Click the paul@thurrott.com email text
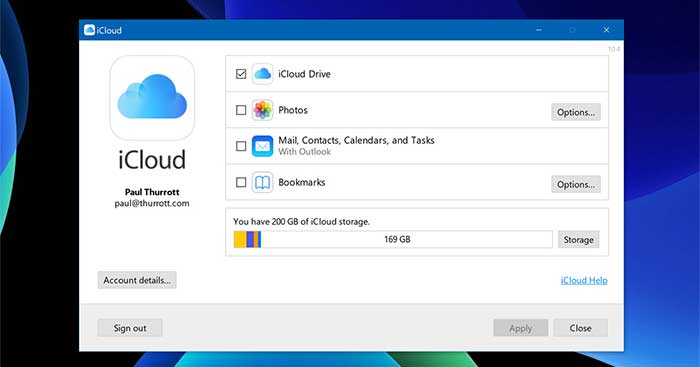 coord(152,204)
